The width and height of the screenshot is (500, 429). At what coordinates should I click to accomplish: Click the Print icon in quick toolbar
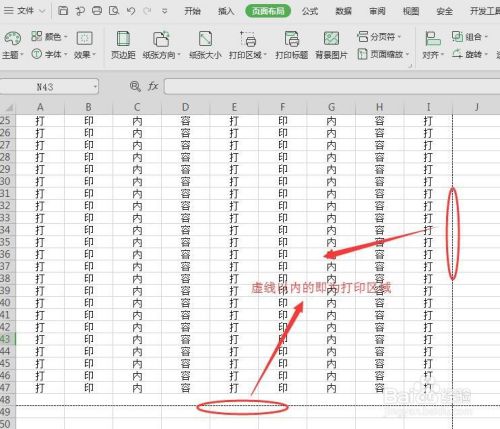[97, 11]
